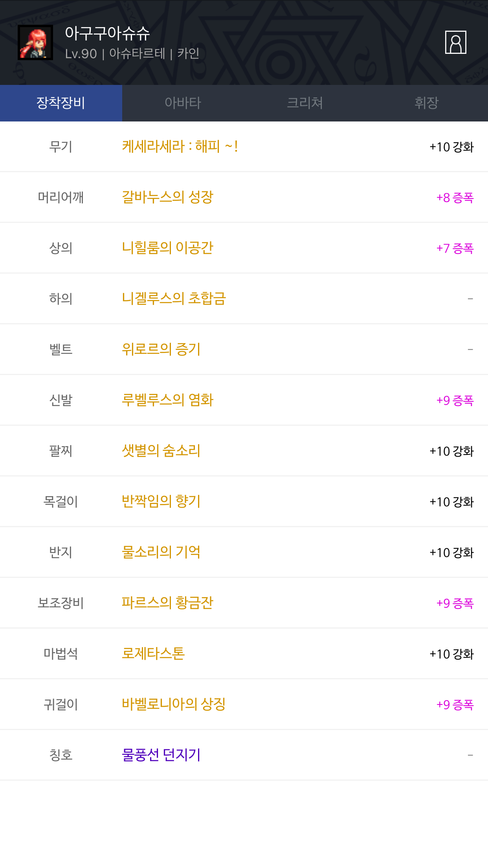The image size is (488, 868).
Task: Tap the 갈바누스의 성장 shoulder item
Action: [167, 197]
